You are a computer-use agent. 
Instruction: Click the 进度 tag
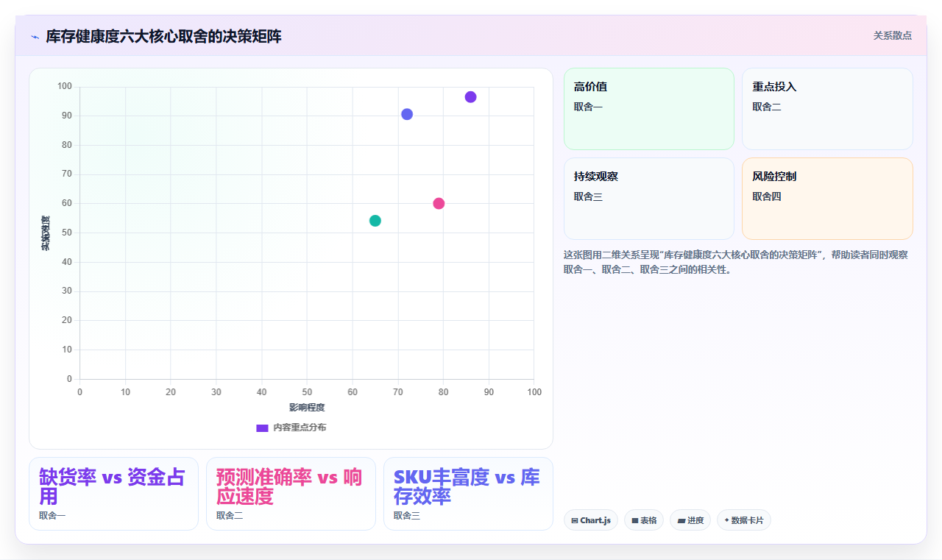pos(690,520)
